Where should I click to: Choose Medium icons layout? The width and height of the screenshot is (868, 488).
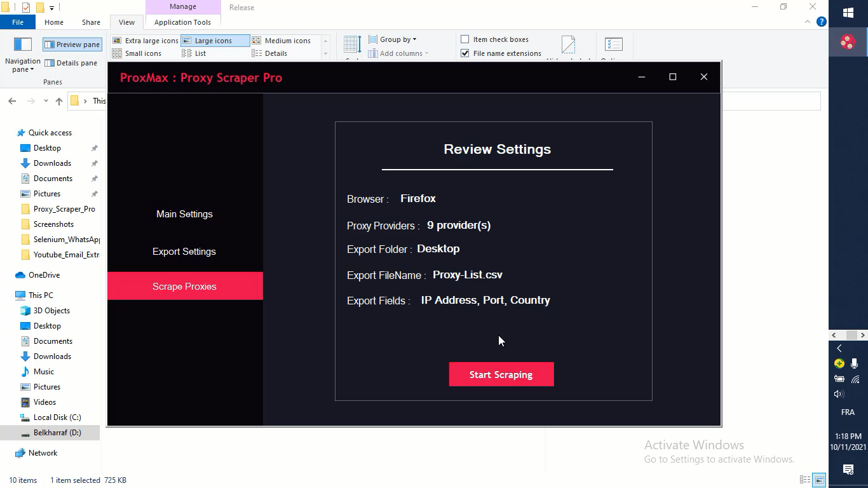[x=281, y=41]
